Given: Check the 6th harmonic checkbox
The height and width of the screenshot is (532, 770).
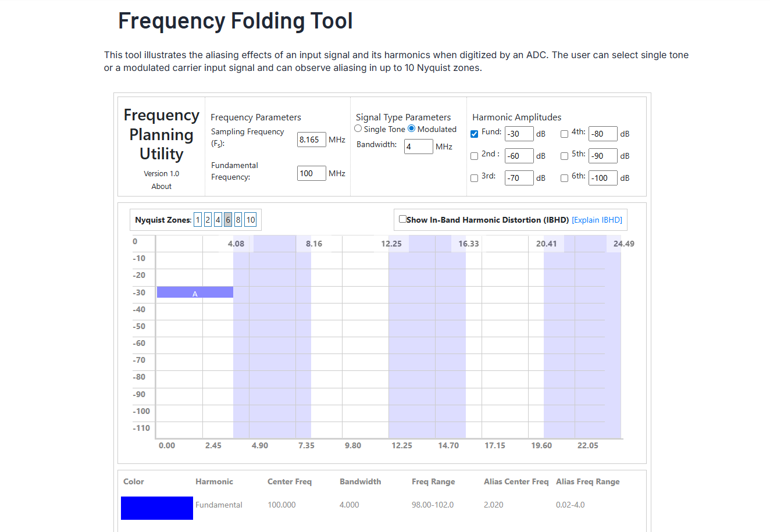Looking at the screenshot, I should pyautogui.click(x=564, y=178).
